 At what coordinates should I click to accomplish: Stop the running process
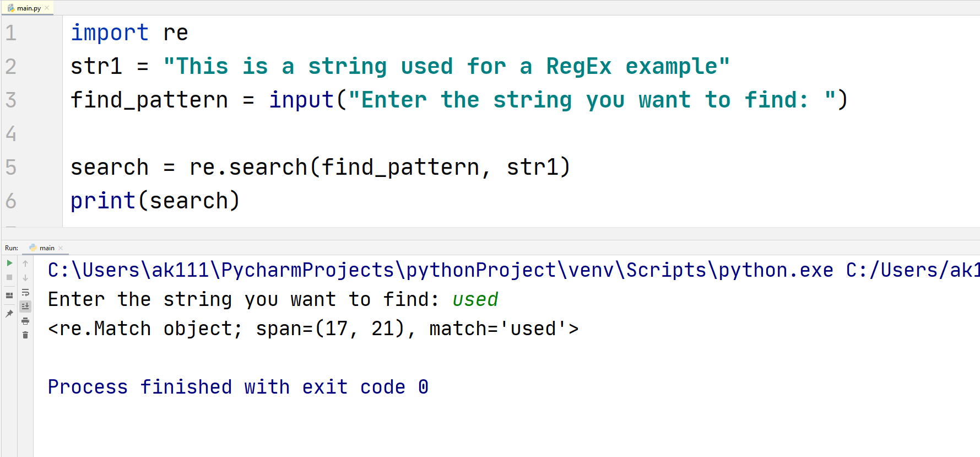coord(9,277)
